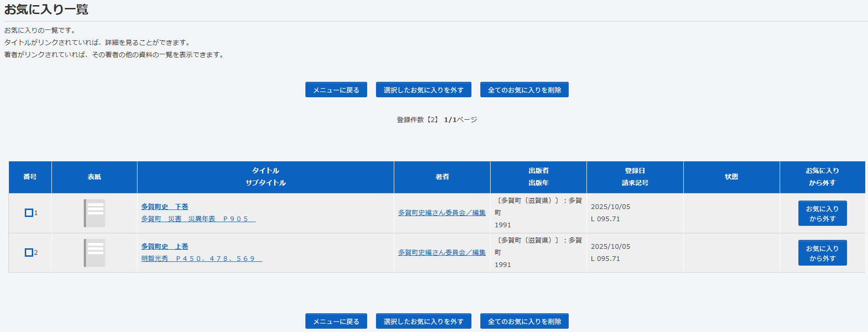
Task: Click the お気に入り一覧 page heading
Action: click(x=46, y=9)
